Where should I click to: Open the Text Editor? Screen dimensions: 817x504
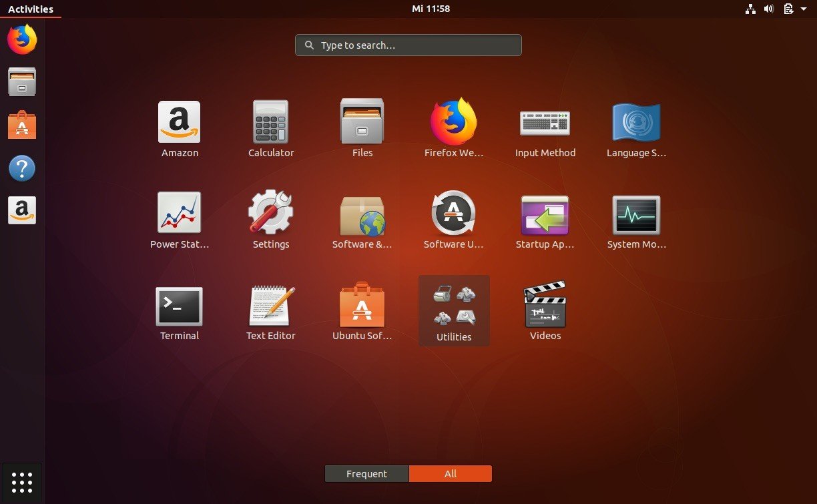(271, 305)
